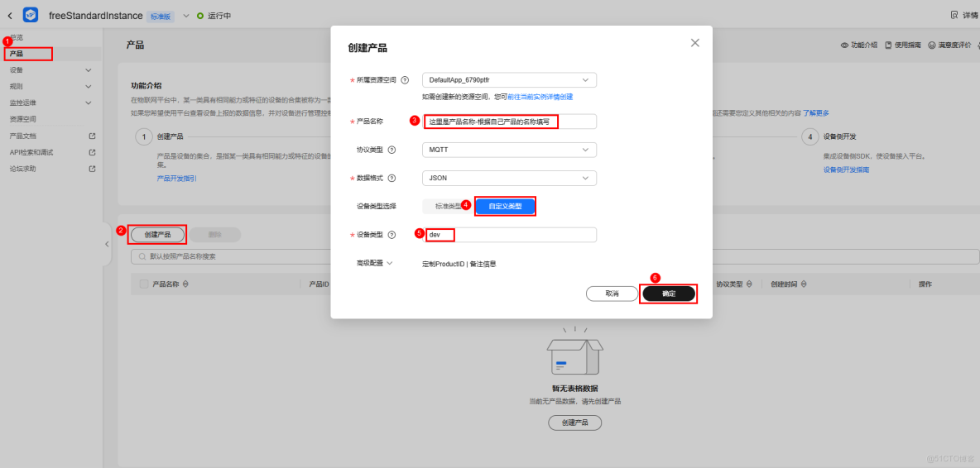Click the 功能介绍 eye icon
The height and width of the screenshot is (468, 980).
click(x=843, y=45)
